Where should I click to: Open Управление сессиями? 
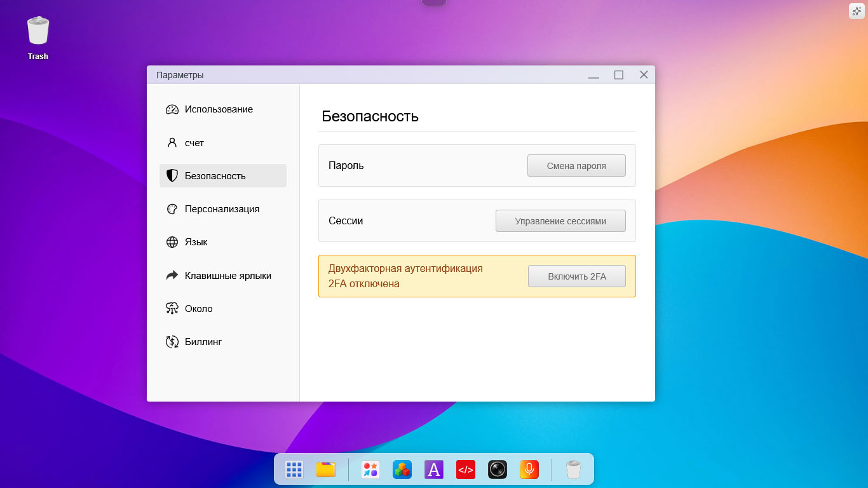[560, 221]
